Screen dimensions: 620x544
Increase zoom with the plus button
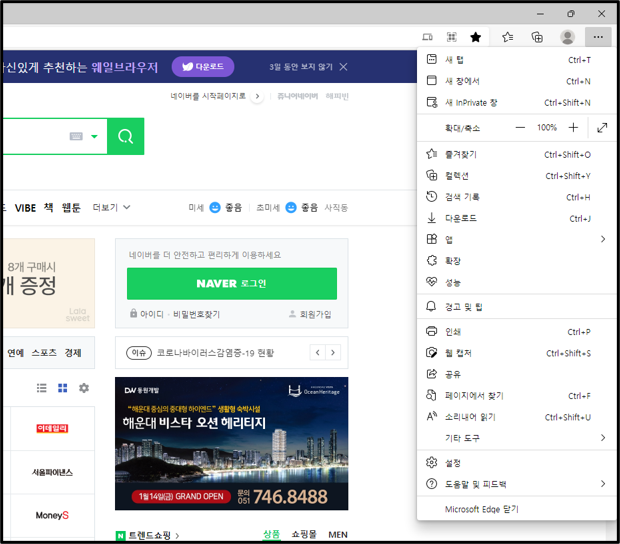pyautogui.click(x=573, y=127)
